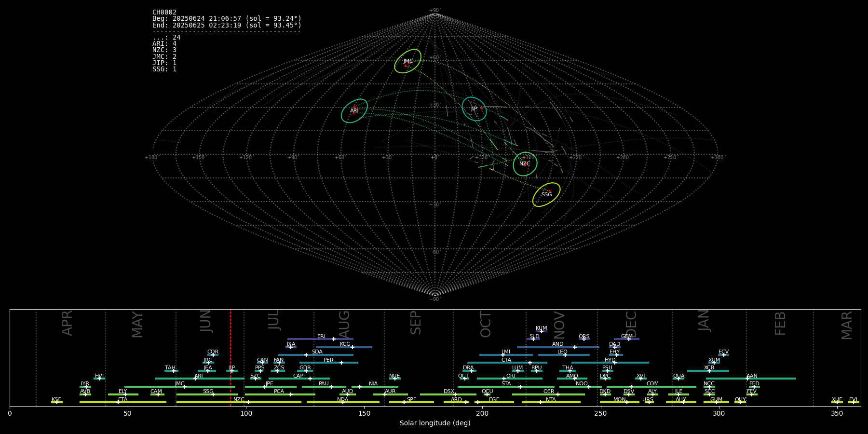Click the '...: 24' sporadic count entry
Screen dimensions: 868x434
(x=166, y=38)
